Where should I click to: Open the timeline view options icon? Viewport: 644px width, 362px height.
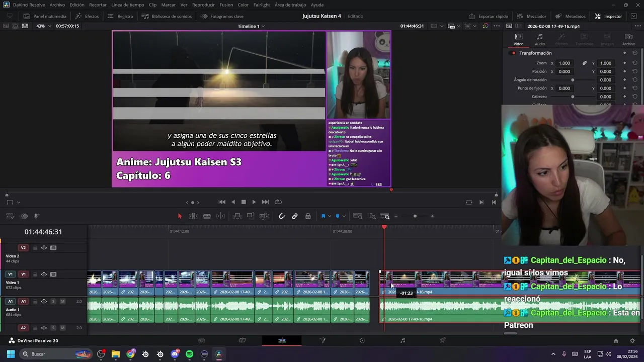[10, 216]
